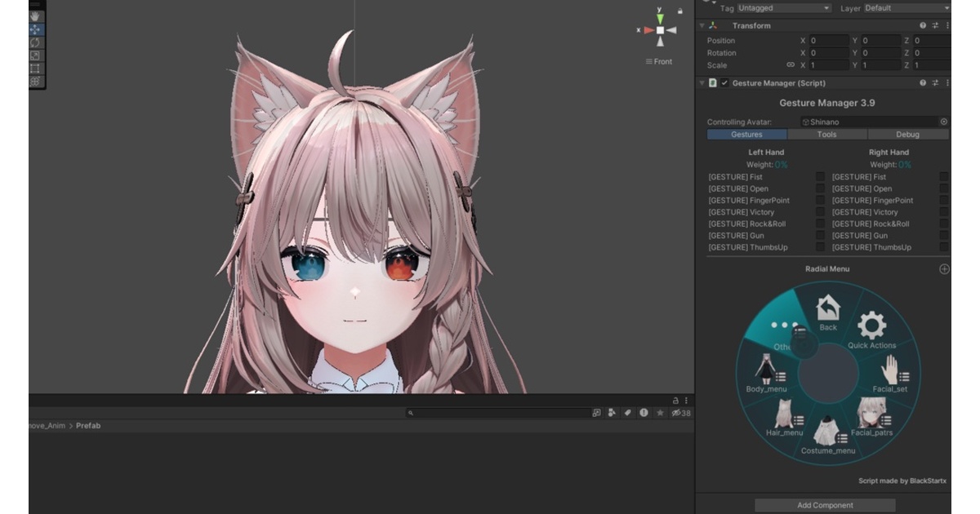Click Rotation Y field
Screen dimensions: 980x514
(880, 52)
